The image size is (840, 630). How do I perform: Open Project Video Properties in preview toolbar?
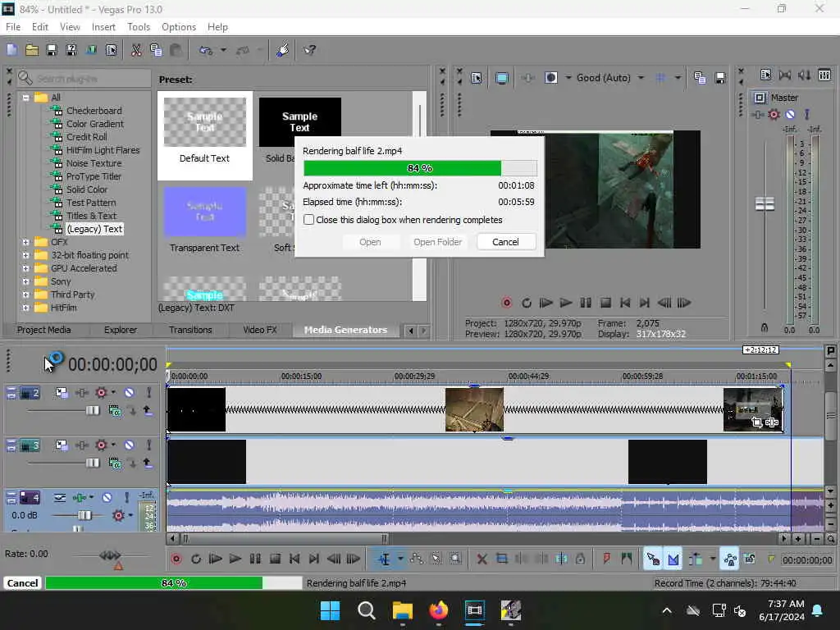click(x=477, y=78)
